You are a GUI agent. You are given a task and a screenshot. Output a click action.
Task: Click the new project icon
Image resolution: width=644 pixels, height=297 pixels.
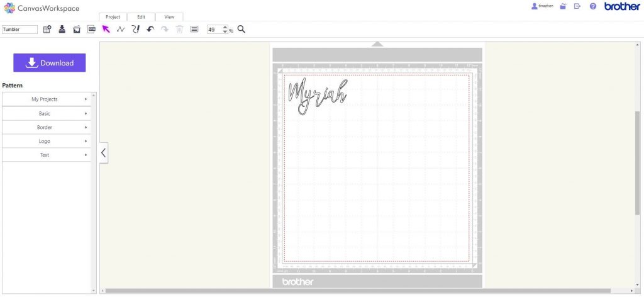coord(47,30)
